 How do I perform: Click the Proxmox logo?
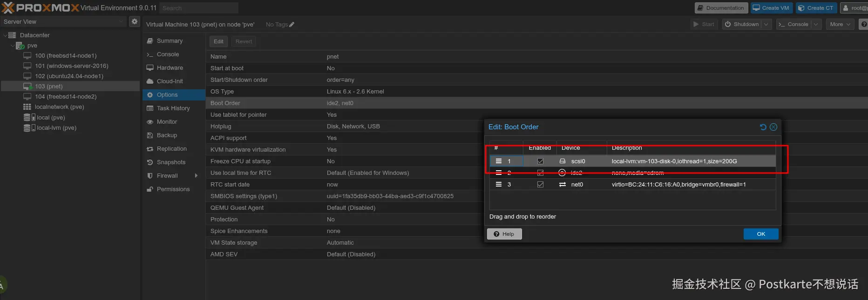(x=40, y=8)
